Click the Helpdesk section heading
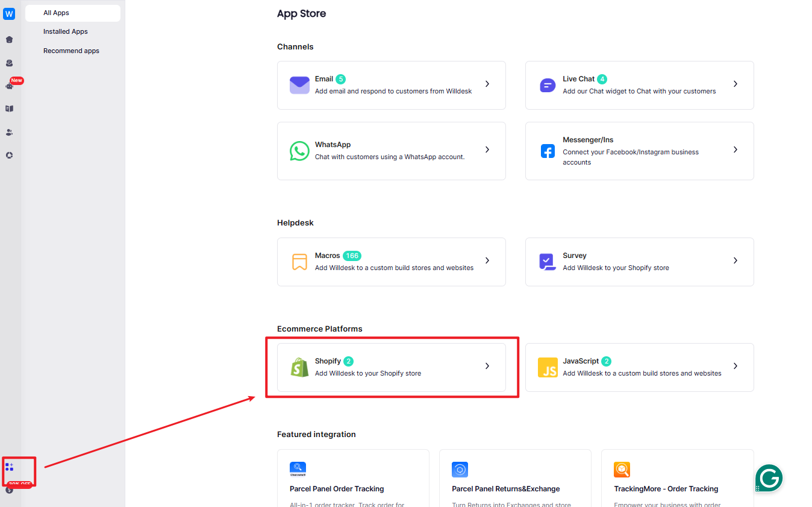The height and width of the screenshot is (507, 812). click(x=295, y=222)
